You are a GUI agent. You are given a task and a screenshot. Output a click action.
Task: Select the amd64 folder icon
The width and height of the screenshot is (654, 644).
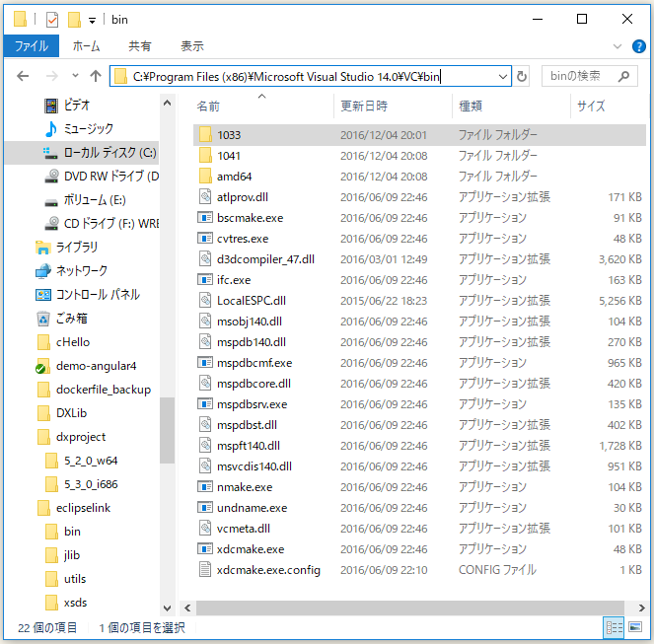coord(205,176)
